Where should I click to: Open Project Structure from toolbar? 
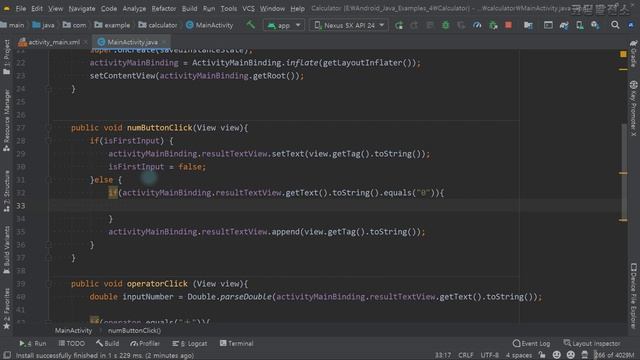pos(528,25)
